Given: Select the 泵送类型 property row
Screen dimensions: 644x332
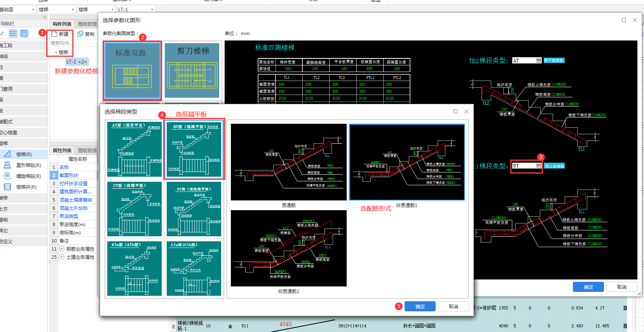Looking at the screenshot, I should pyautogui.click(x=74, y=216).
